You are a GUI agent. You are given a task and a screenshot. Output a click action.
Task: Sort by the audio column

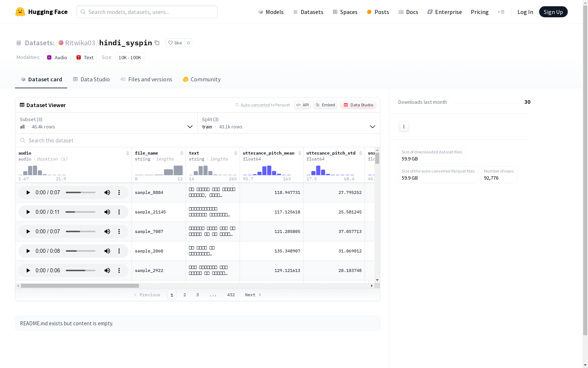[128, 153]
